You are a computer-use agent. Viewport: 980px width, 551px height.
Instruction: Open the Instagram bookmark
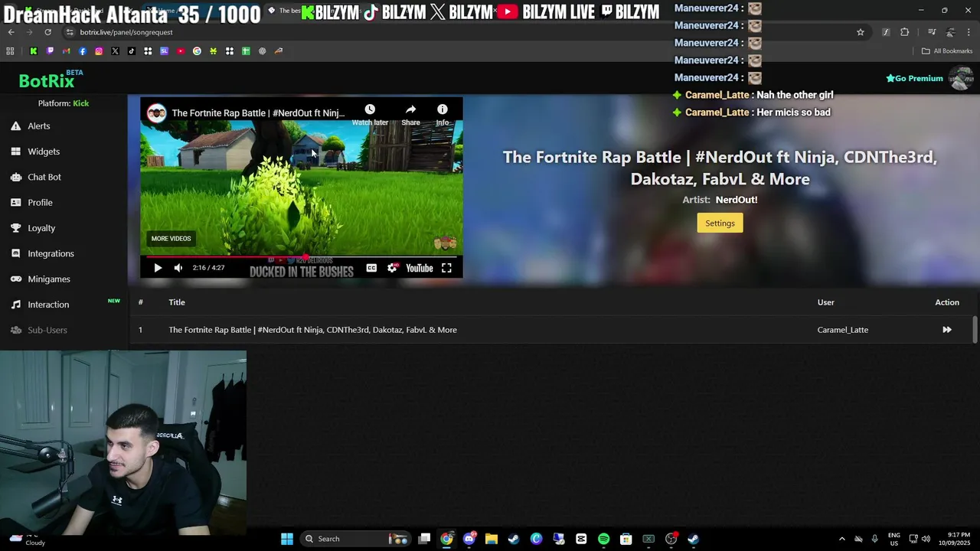click(x=99, y=51)
